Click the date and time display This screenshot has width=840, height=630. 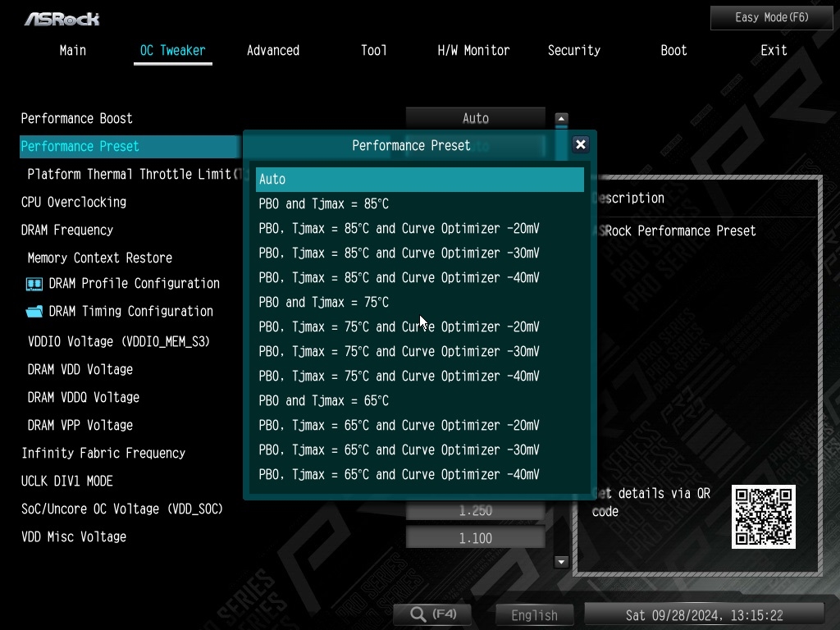704,615
